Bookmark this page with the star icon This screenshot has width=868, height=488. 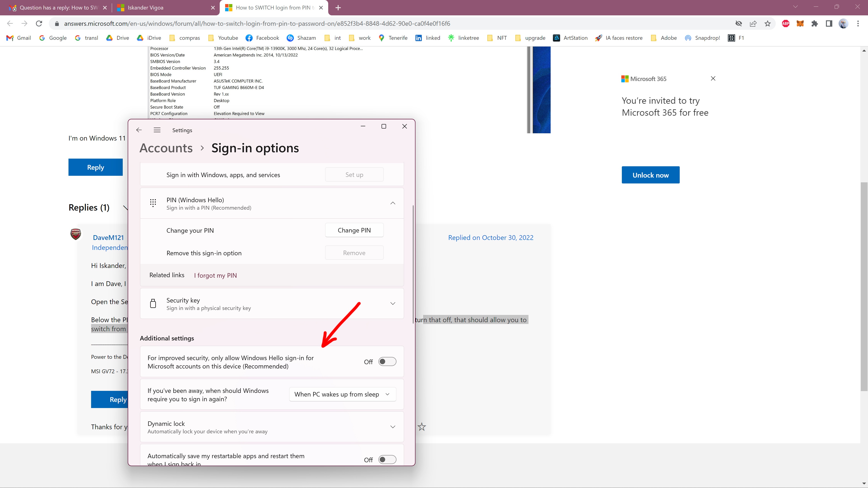(x=768, y=23)
